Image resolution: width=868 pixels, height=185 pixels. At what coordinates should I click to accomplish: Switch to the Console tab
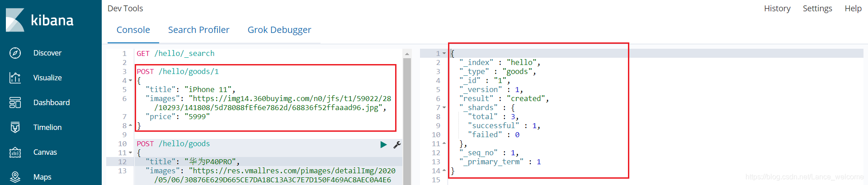click(133, 30)
